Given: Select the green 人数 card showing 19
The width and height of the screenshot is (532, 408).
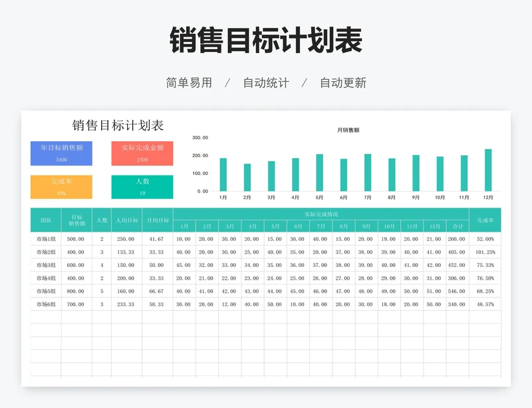Looking at the screenshot, I should [x=142, y=187].
